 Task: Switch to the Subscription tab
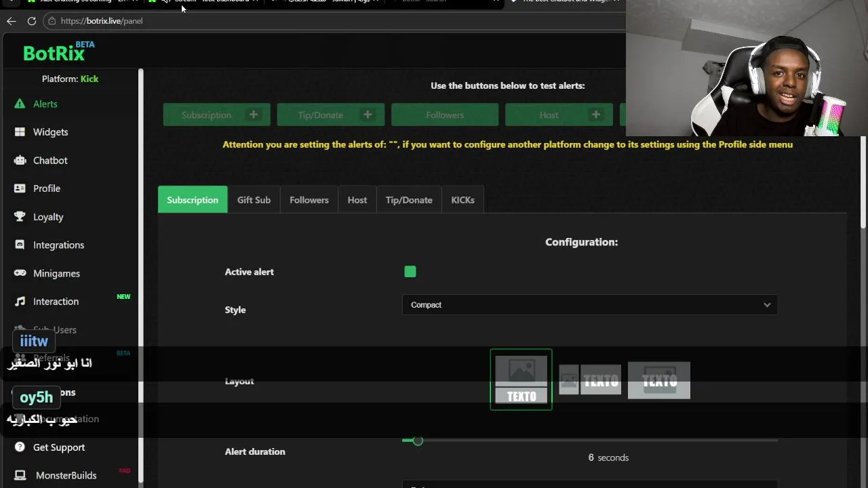click(193, 200)
